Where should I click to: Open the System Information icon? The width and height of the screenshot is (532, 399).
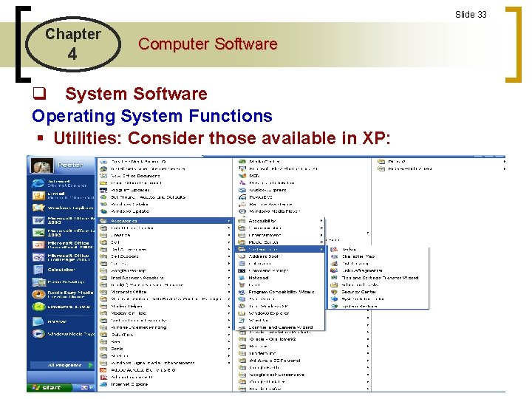click(x=334, y=299)
